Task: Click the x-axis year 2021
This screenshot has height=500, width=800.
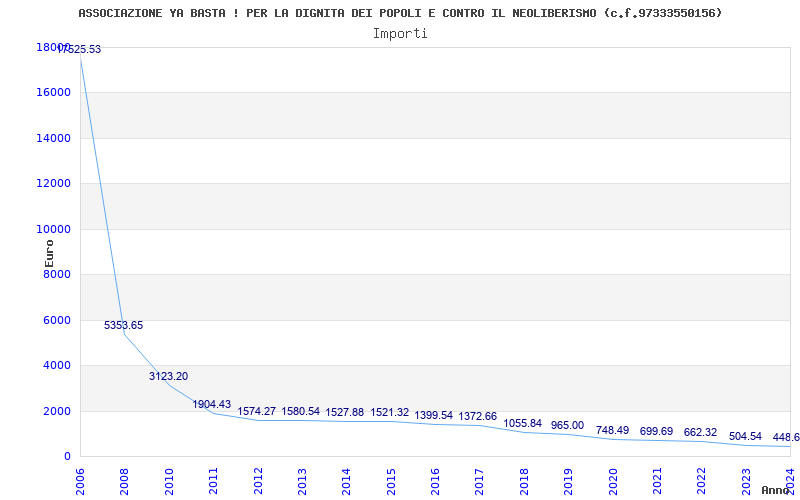Action: [657, 481]
